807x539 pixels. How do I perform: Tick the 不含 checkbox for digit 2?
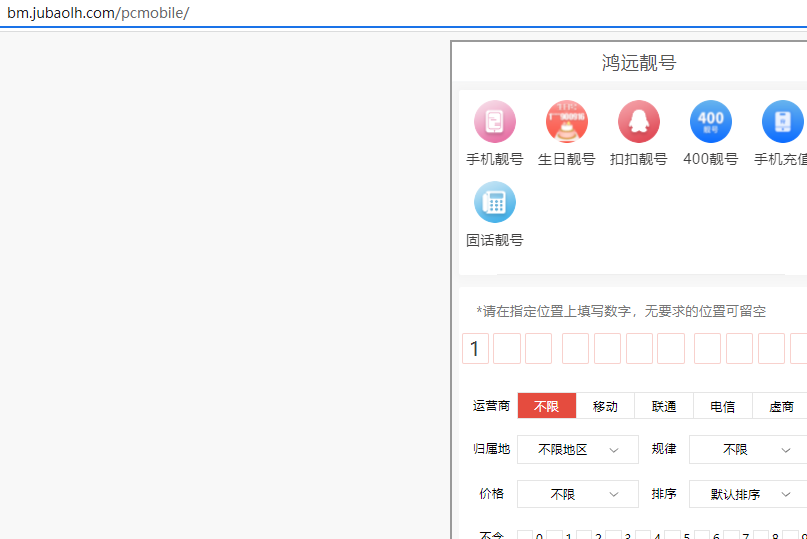tap(584, 536)
